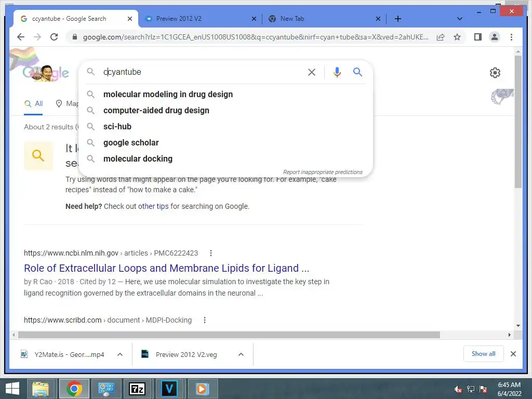Click the Chrome taskbar icon

(x=74, y=389)
